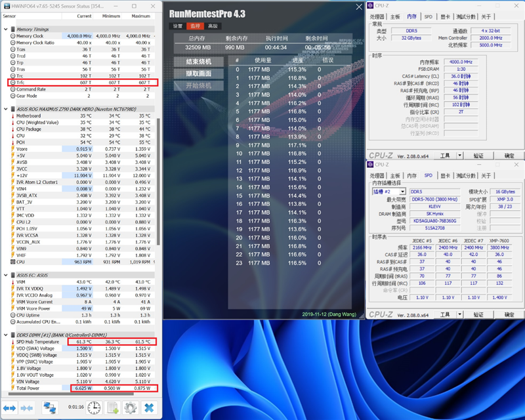Click the 结束烧机 button to stop the test
The height and width of the screenshot is (420, 525).
click(x=198, y=62)
